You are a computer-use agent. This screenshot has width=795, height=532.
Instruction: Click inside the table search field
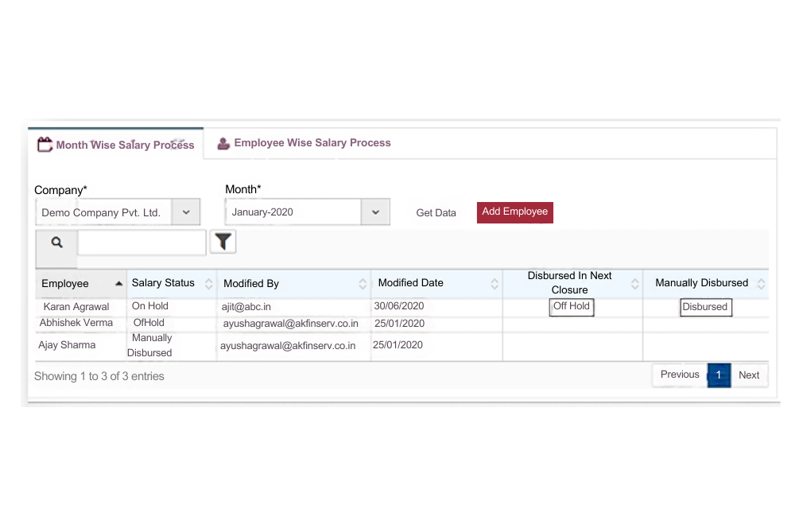[142, 243]
